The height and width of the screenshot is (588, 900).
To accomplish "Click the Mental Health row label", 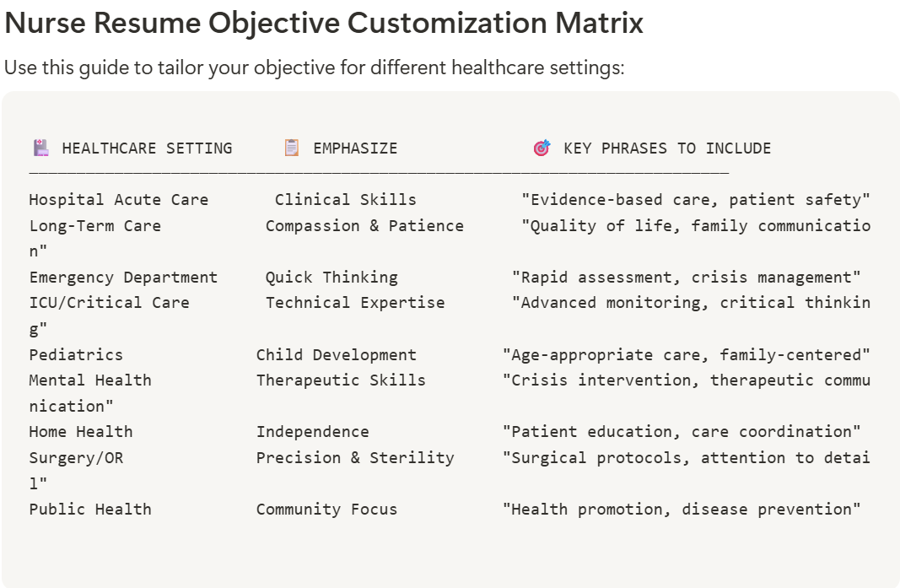I will [90, 380].
